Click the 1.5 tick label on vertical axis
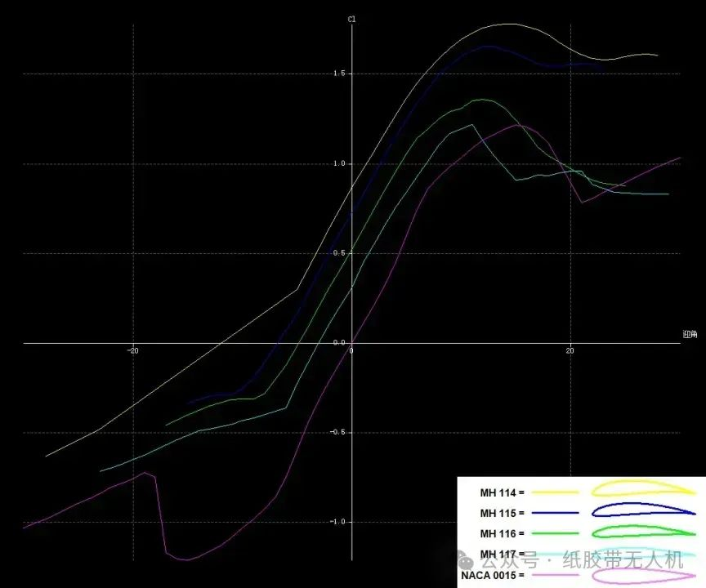 [x=339, y=73]
